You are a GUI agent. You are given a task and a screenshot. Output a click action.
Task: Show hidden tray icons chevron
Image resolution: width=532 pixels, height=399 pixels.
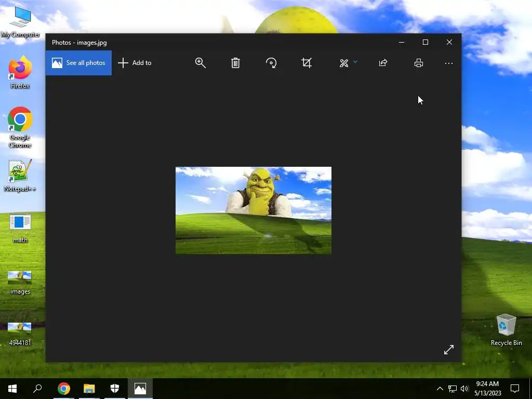coord(440,389)
